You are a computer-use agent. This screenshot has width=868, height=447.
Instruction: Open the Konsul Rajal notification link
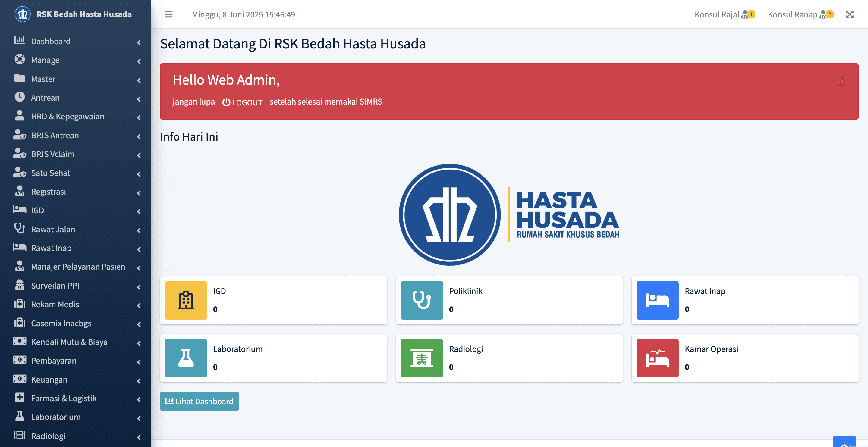click(725, 14)
